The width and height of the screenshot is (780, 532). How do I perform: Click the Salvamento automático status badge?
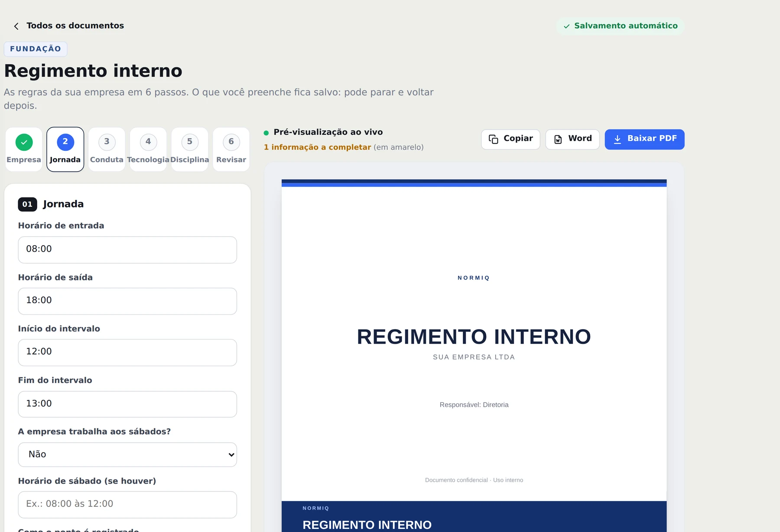coord(620,26)
